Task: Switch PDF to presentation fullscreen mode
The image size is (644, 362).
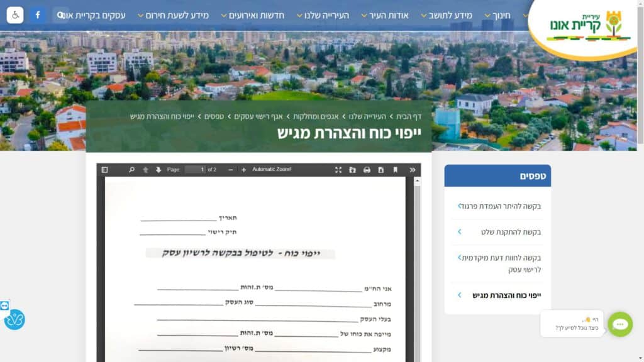Action: [x=338, y=170]
